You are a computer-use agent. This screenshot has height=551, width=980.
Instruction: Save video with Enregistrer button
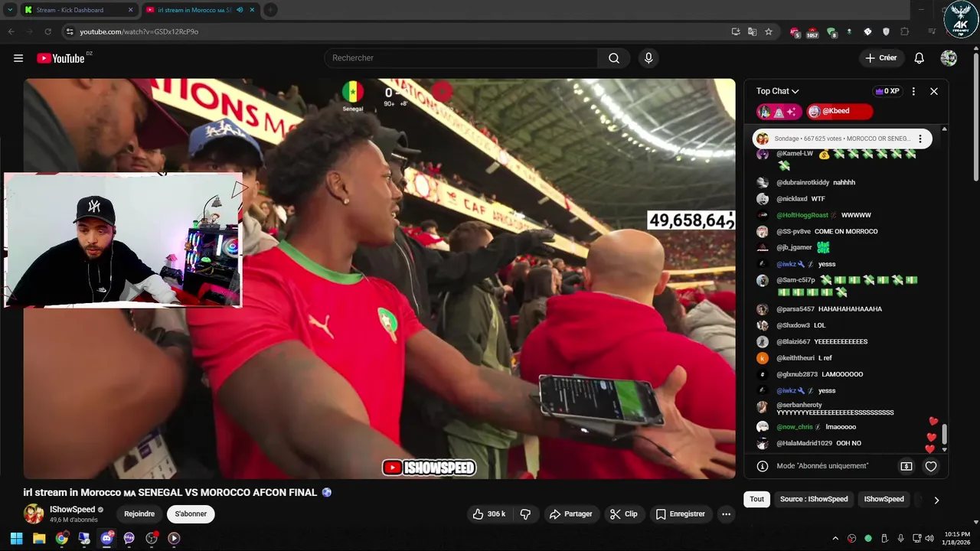(680, 514)
